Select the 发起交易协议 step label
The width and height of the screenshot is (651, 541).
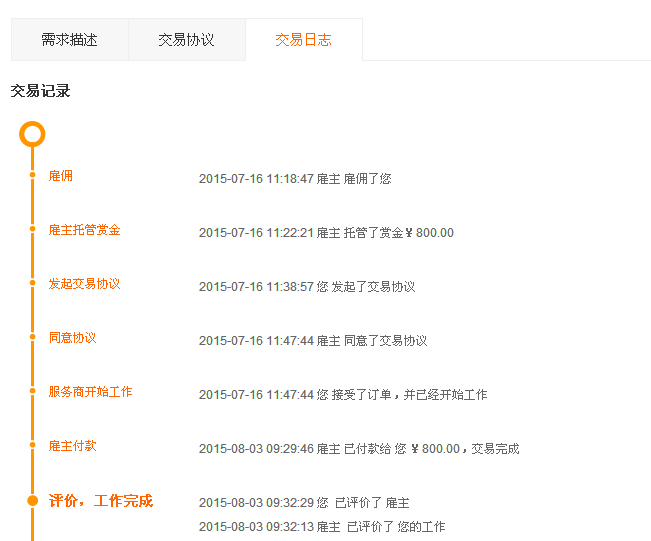(84, 284)
